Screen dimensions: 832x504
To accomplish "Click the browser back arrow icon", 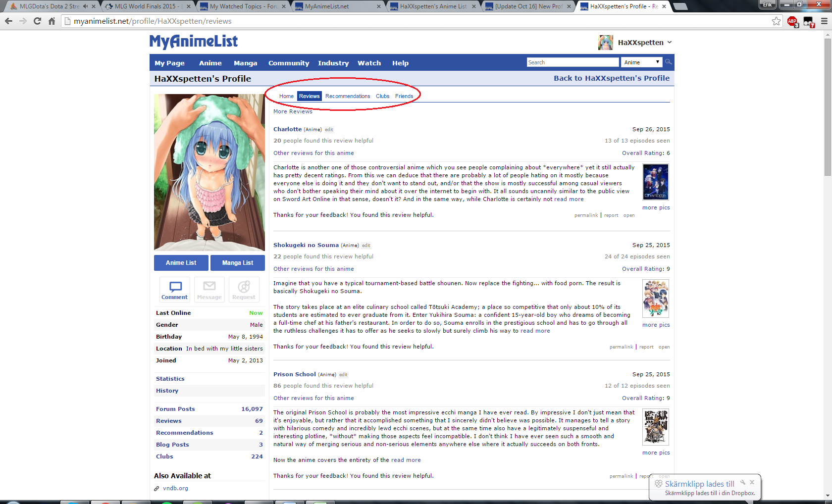I will (8, 21).
